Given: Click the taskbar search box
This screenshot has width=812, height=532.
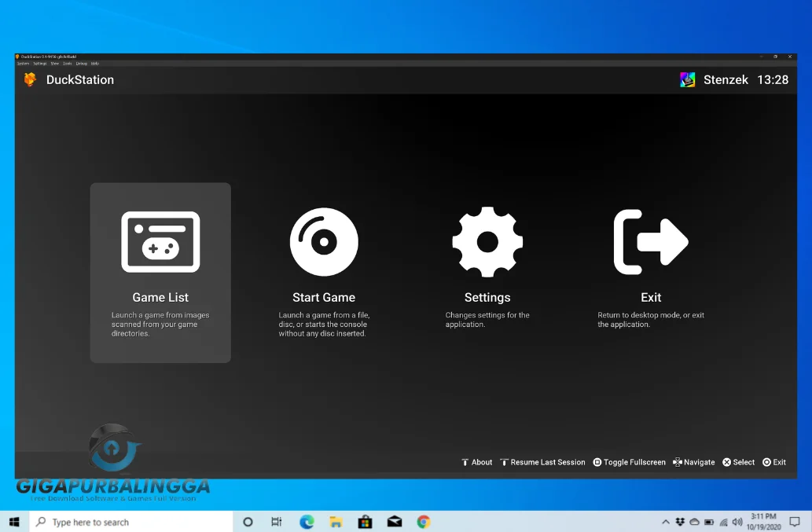Looking at the screenshot, I should click(x=131, y=522).
